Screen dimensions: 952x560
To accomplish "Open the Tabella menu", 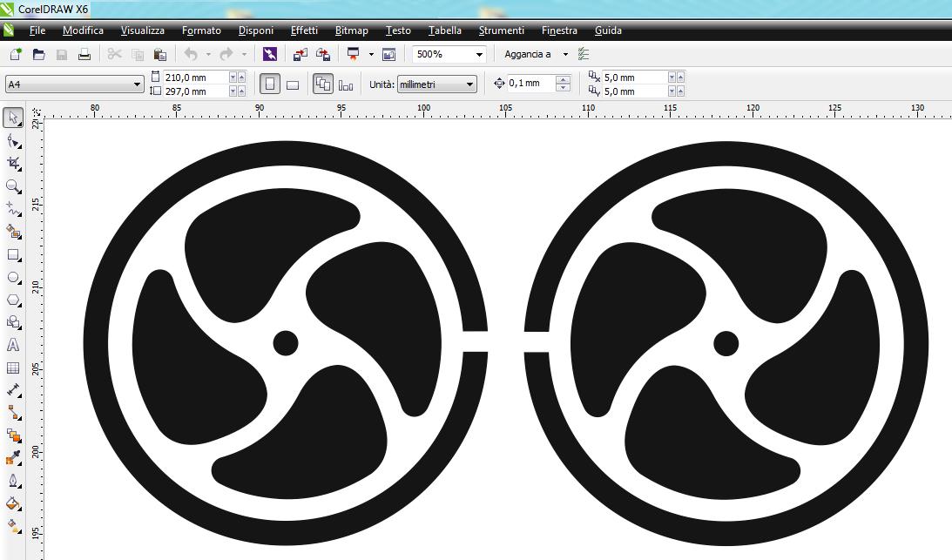I will click(x=445, y=30).
